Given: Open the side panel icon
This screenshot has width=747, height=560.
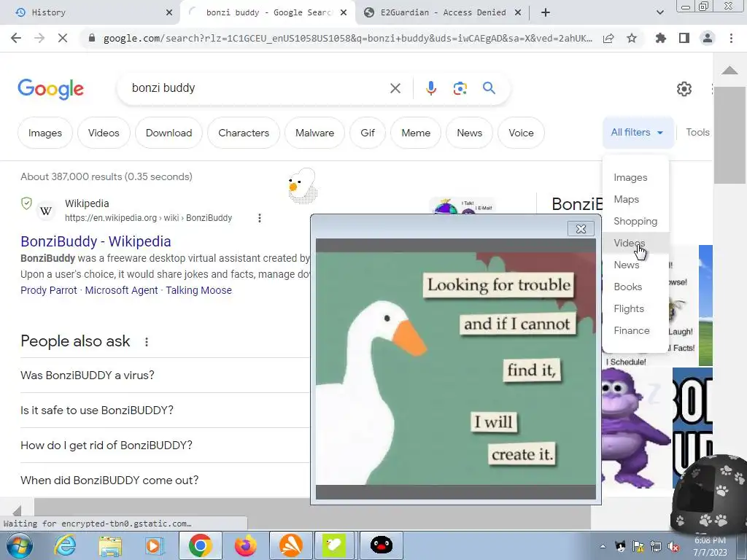Looking at the screenshot, I should tap(684, 38).
